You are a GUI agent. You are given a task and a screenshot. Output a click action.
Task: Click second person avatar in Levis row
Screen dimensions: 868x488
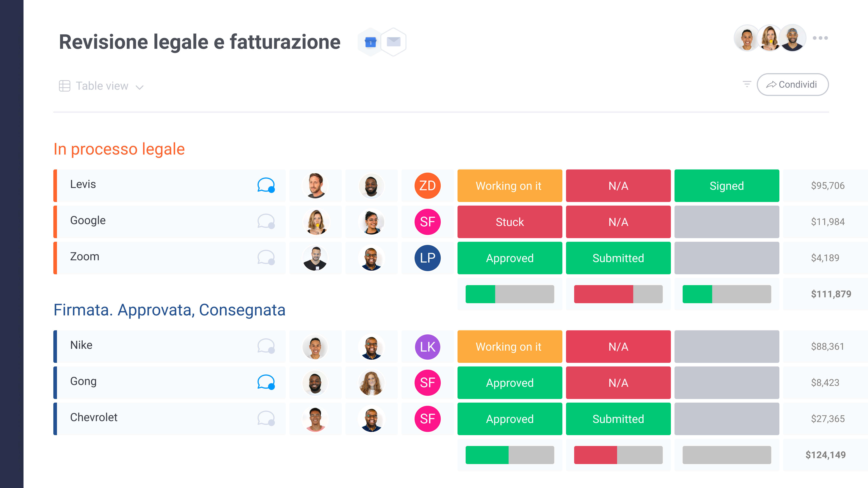pos(371,185)
